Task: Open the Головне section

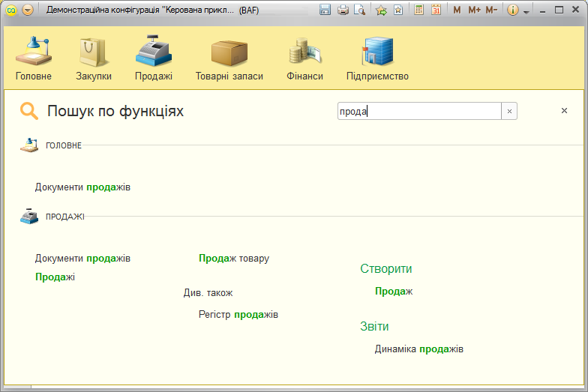Action: (x=33, y=58)
